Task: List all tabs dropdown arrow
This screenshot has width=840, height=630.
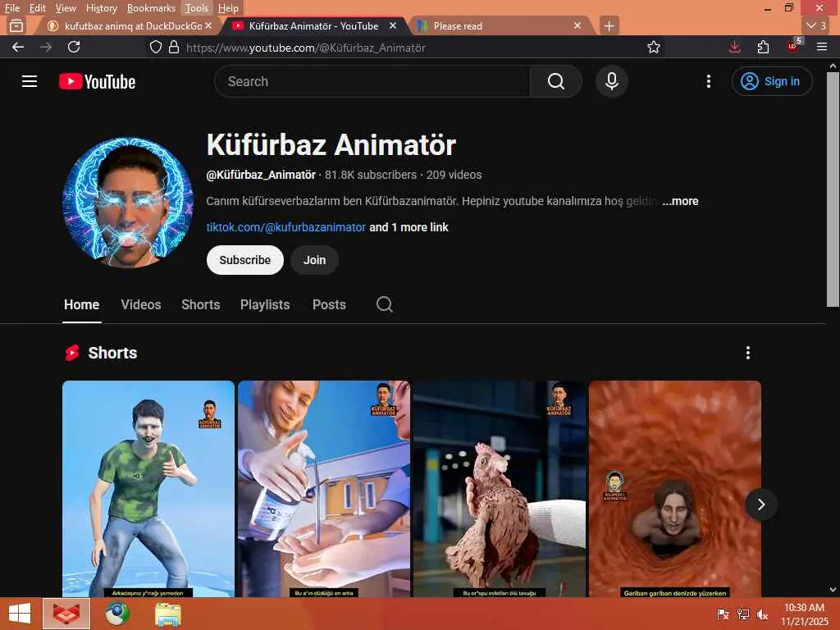Action: click(816, 25)
